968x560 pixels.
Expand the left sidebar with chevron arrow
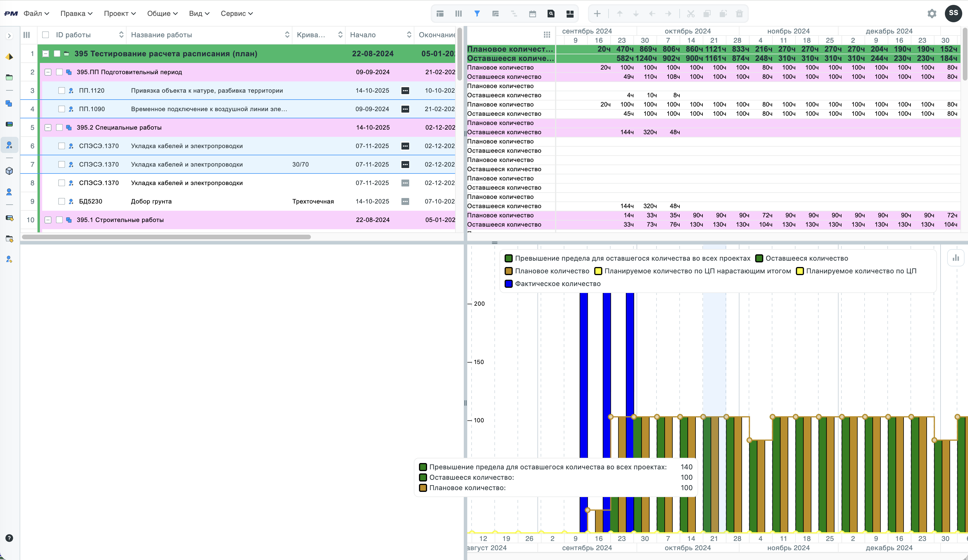[x=9, y=36]
